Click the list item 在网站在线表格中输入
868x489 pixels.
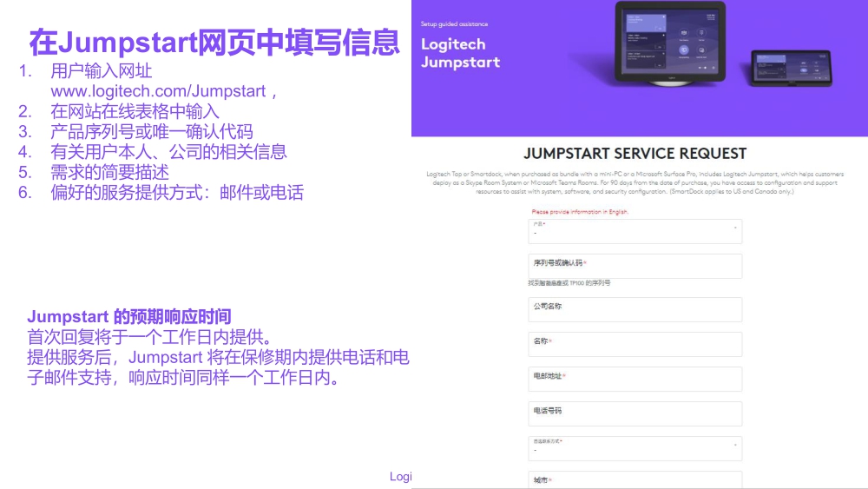(135, 111)
